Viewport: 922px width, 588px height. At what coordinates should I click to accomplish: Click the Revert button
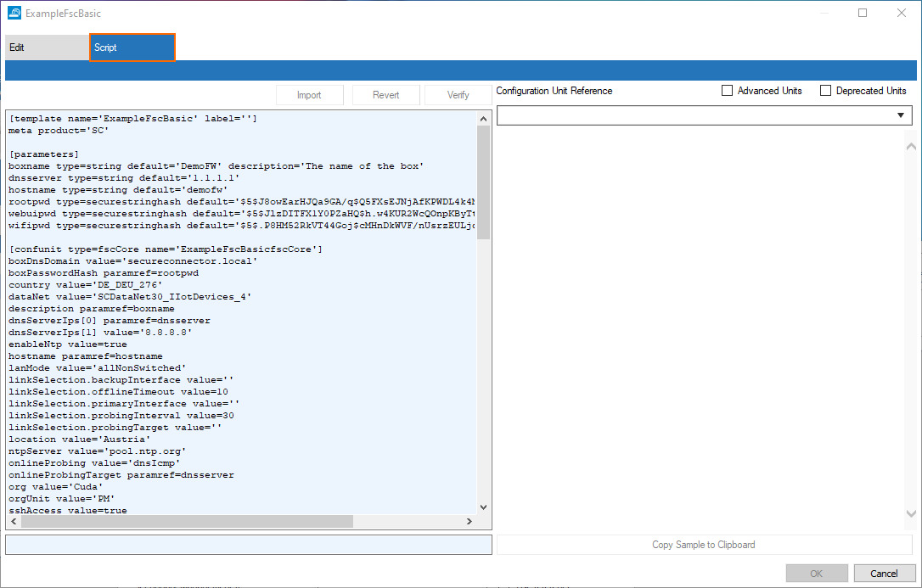[385, 95]
